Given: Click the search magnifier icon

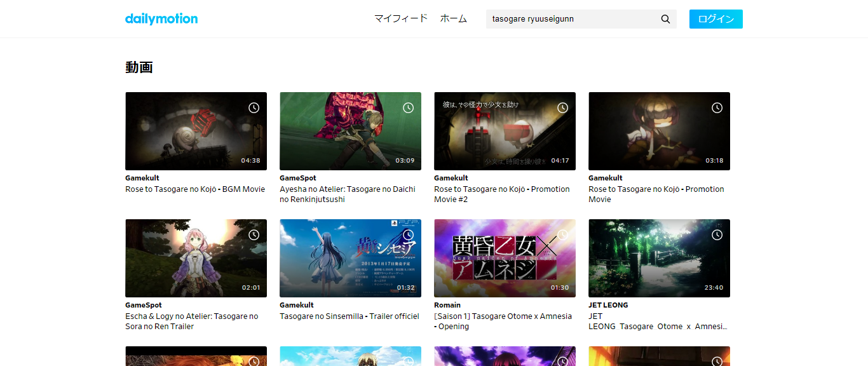Looking at the screenshot, I should point(665,19).
